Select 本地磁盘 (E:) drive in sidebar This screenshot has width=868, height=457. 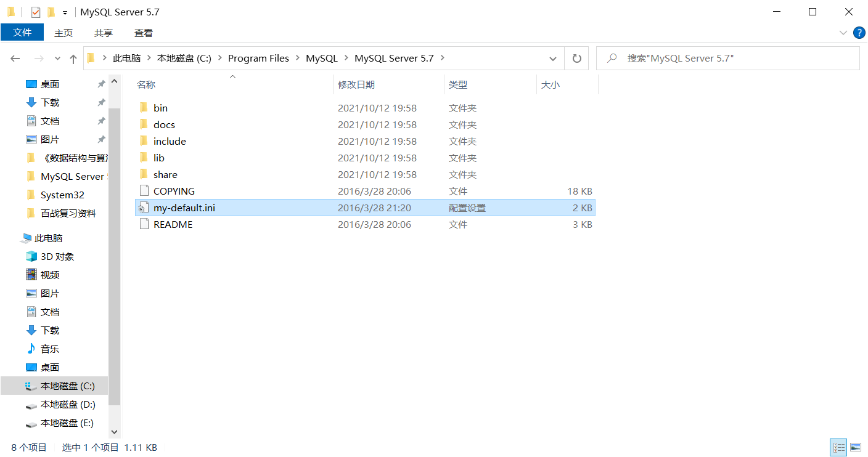67,423
